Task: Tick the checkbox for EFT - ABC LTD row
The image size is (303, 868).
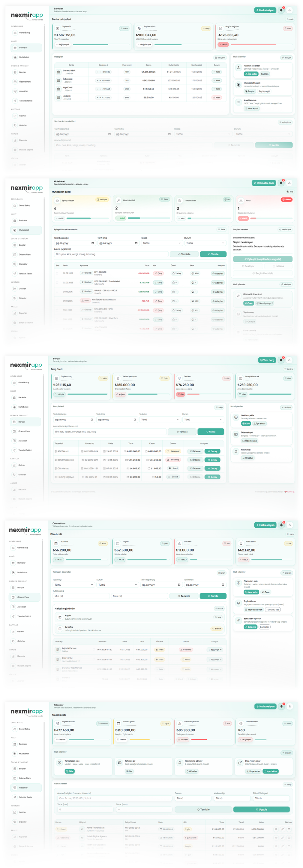Action: pyautogui.click(x=57, y=273)
